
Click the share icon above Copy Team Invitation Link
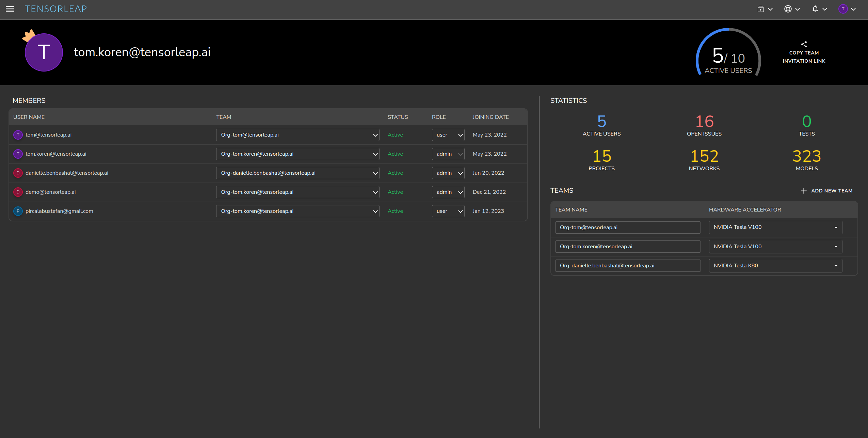804,44
